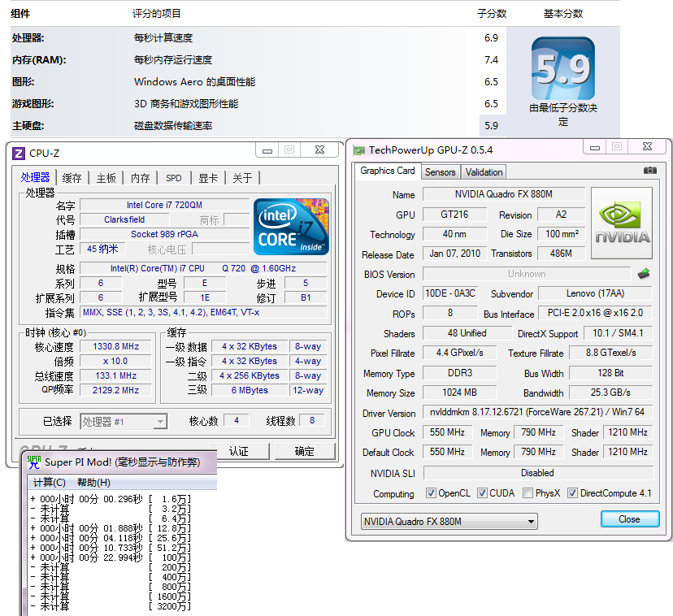Minimize the CPU-Z window
This screenshot has height=616, width=673.
267,150
